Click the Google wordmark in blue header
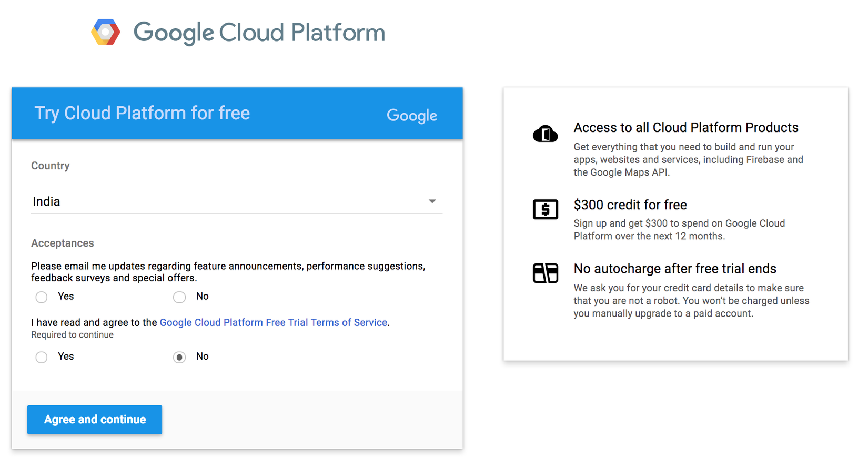 click(x=411, y=116)
